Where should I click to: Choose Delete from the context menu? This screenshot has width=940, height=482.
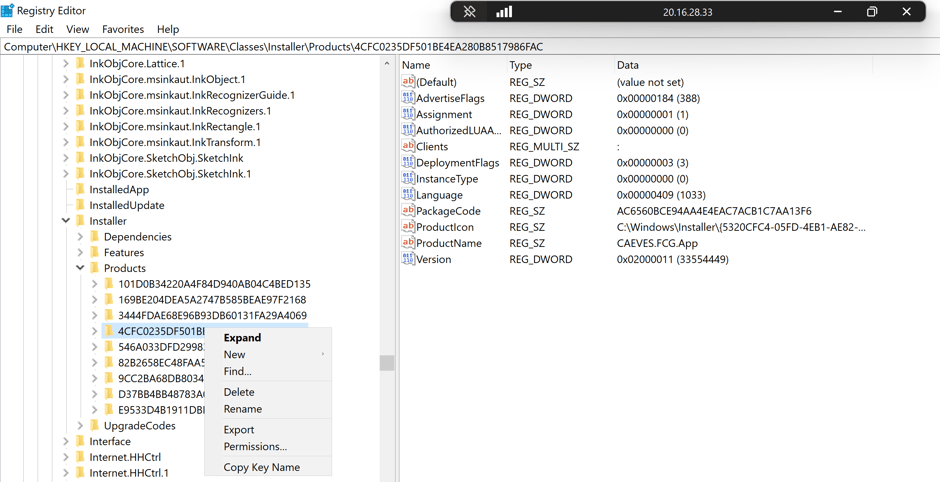point(239,392)
